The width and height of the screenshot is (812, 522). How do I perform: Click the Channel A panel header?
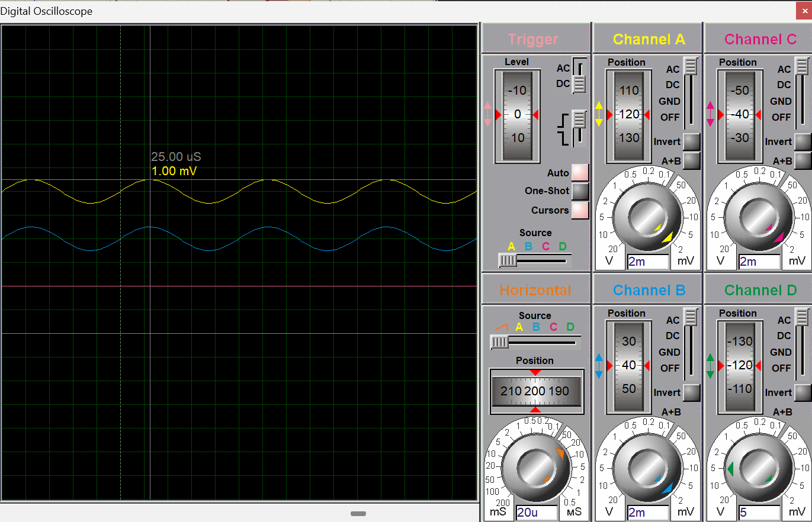[649, 40]
